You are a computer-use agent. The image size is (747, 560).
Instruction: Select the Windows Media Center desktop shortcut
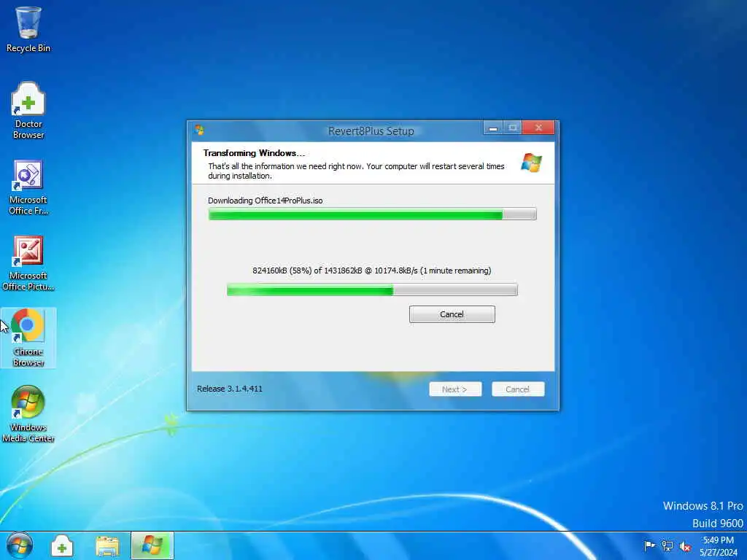coord(28,414)
